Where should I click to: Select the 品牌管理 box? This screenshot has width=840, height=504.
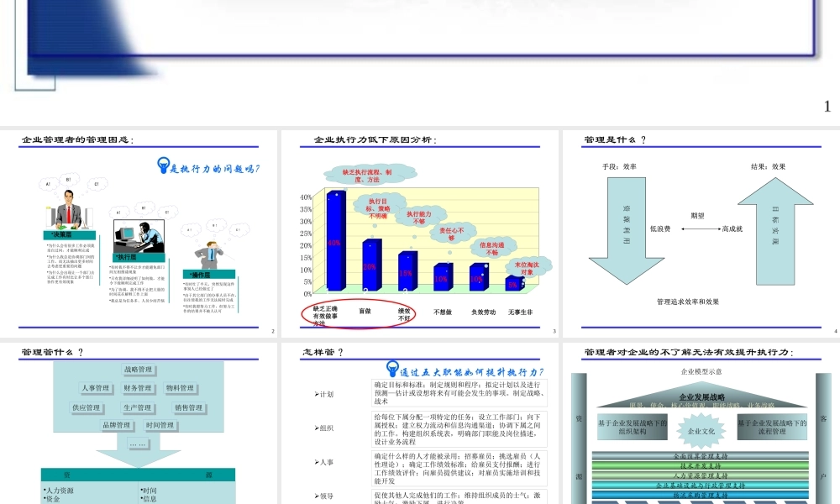[117, 425]
